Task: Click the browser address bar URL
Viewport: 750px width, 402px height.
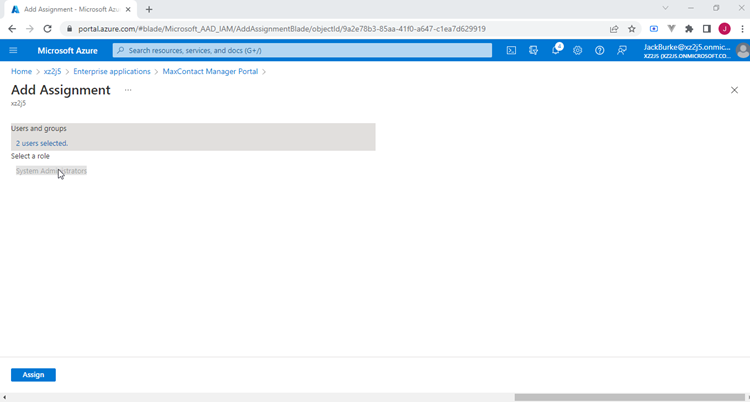Action: 282,29
